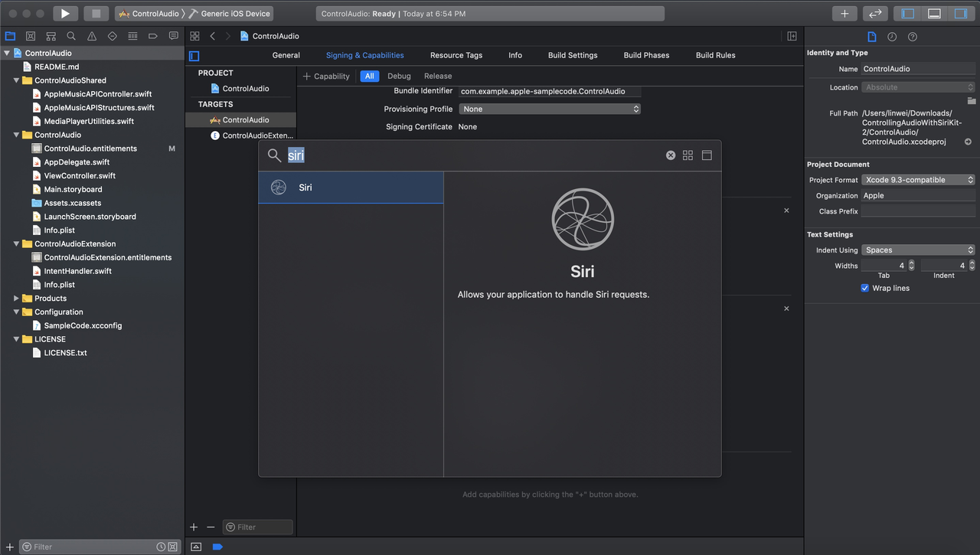Select IntentHandler.swift in navigator
The width and height of the screenshot is (980, 555).
click(x=78, y=271)
